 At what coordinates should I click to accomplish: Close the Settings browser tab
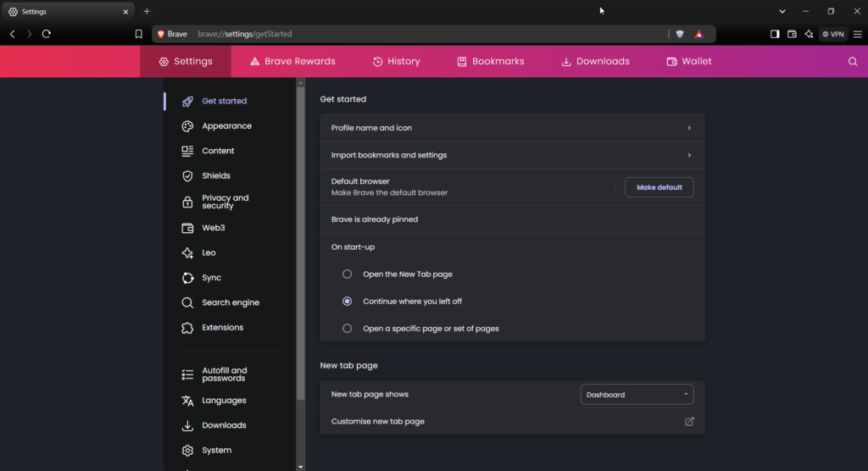(x=125, y=11)
